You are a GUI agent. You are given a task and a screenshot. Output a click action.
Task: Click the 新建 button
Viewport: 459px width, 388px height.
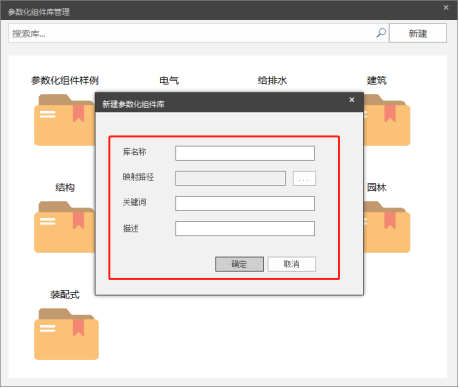418,33
